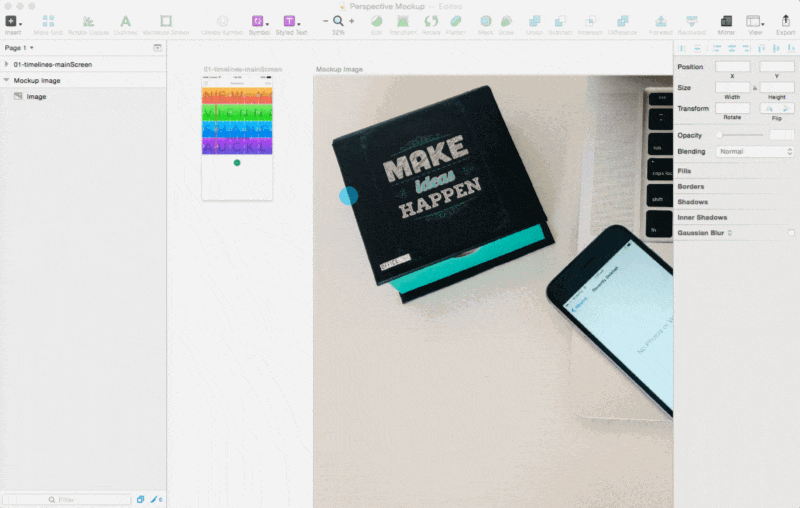Open the Styled Text dropdown
This screenshot has width=800, height=508.
(291, 21)
